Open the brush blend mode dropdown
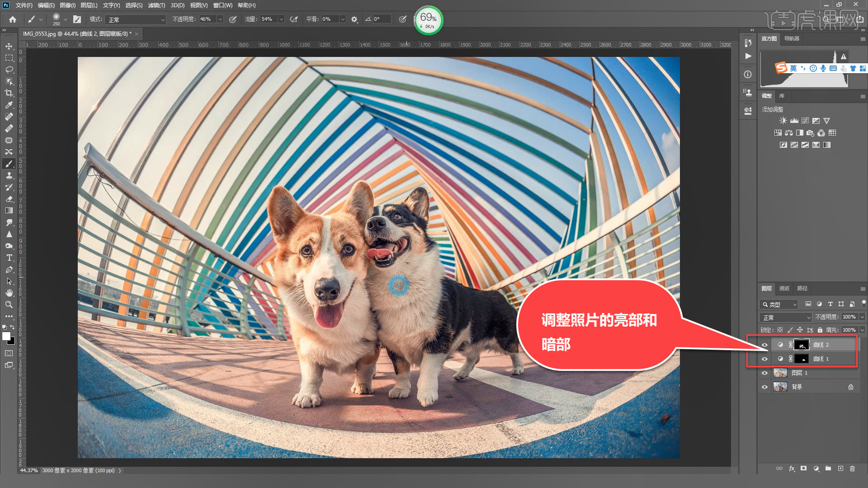The image size is (868, 488). coord(136,19)
